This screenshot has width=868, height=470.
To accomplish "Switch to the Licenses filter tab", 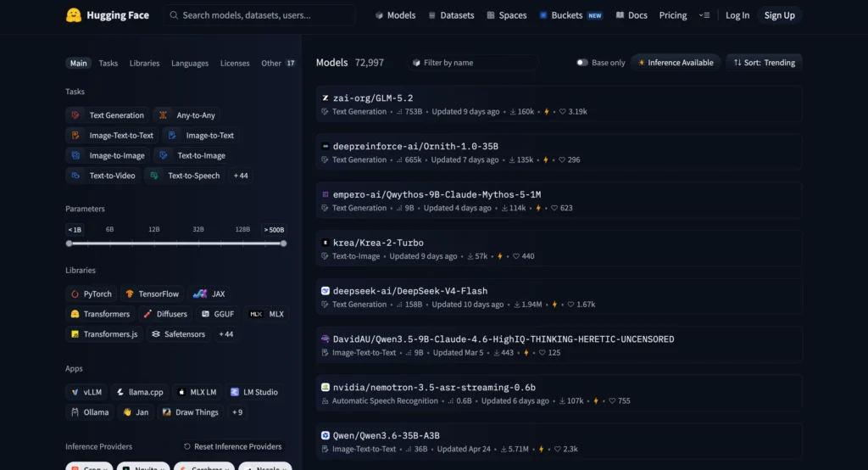I will [x=235, y=63].
